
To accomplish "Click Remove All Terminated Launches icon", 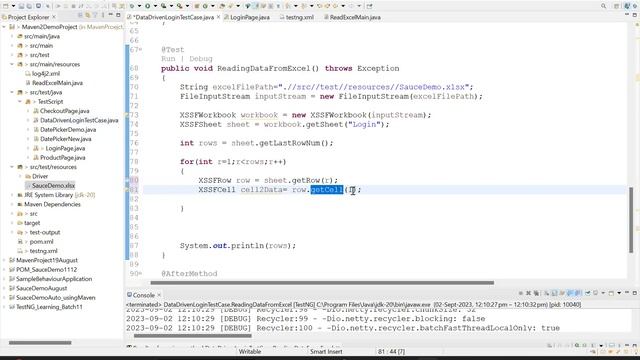I will [x=536, y=293].
